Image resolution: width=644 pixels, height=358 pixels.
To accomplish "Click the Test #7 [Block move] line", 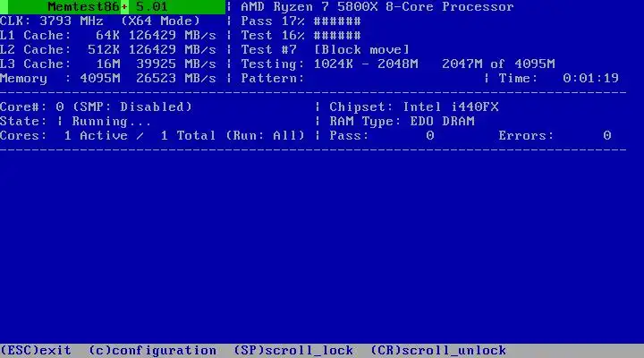I will [326, 50].
